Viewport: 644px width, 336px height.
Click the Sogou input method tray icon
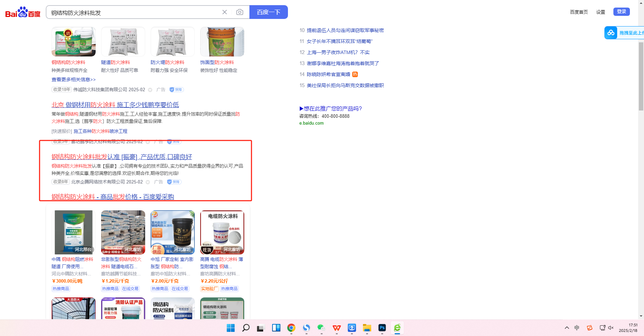click(x=589, y=328)
